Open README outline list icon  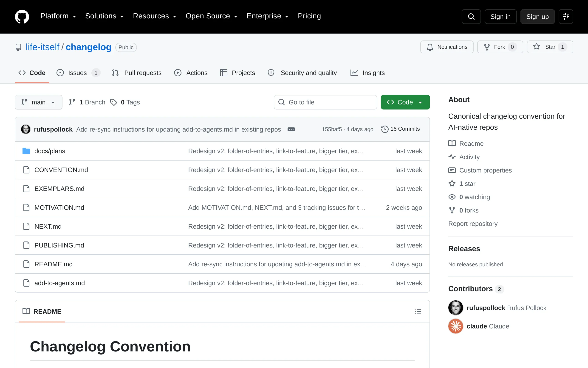click(418, 311)
